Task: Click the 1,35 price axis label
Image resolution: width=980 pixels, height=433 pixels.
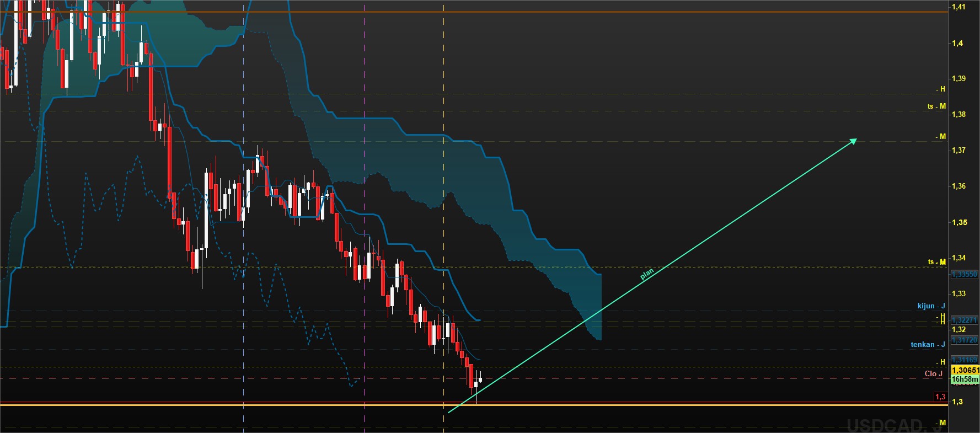Action: pos(958,223)
